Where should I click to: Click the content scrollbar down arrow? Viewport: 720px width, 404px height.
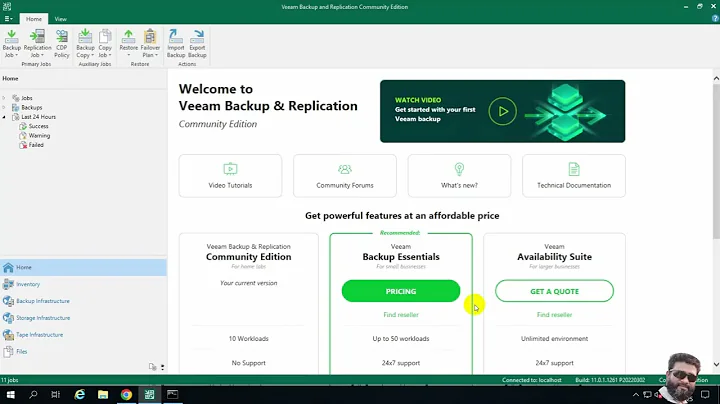(716, 365)
